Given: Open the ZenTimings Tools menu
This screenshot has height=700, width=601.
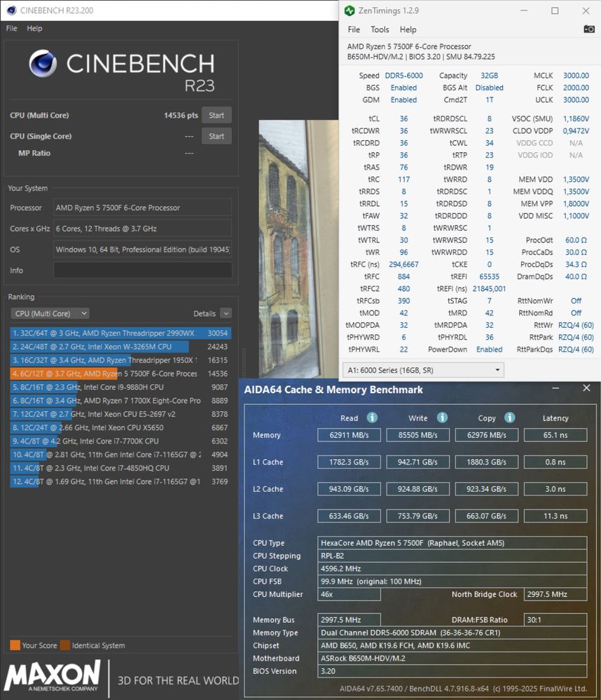Looking at the screenshot, I should [380, 29].
